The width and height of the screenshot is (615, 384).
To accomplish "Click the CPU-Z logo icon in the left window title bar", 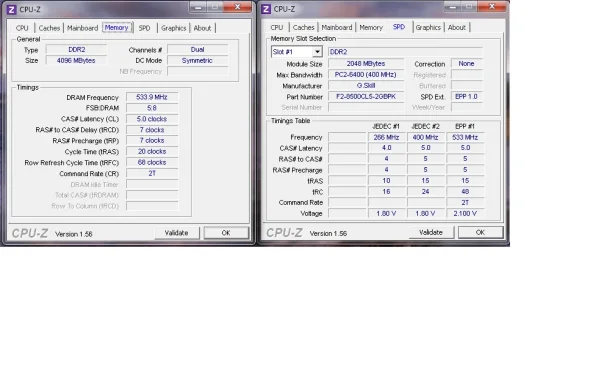I will click(x=11, y=9).
